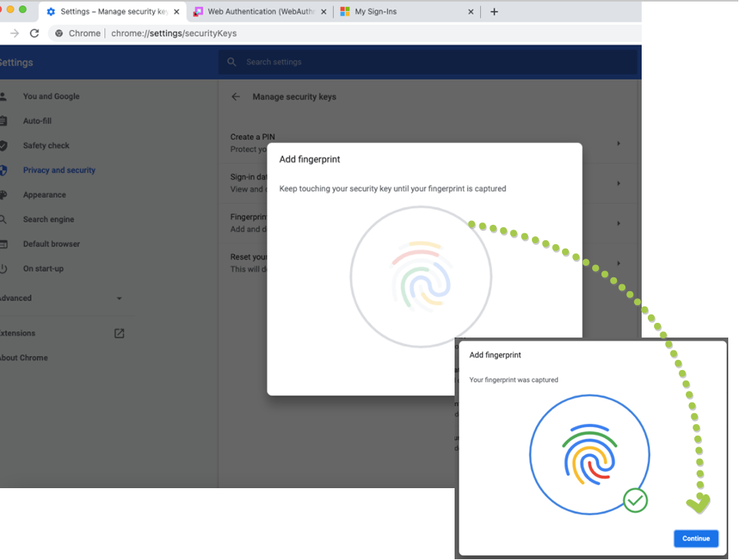Open About Chrome page
The height and width of the screenshot is (560, 753).
[23, 358]
